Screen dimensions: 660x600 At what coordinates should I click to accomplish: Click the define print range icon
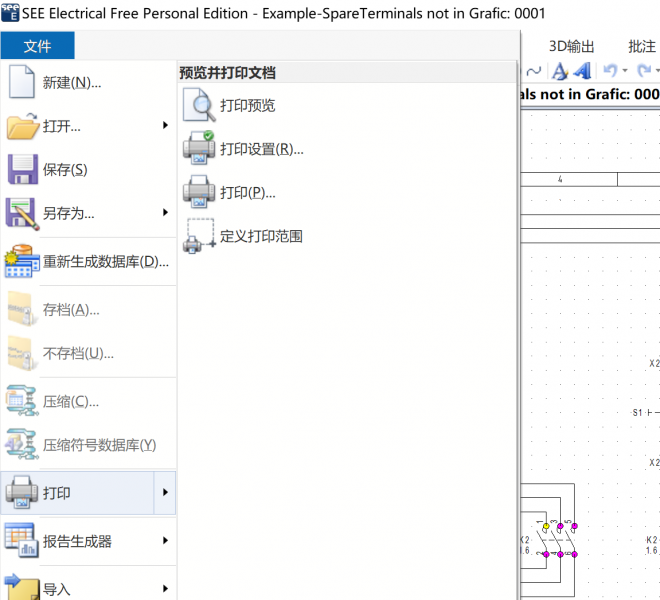[x=200, y=236]
